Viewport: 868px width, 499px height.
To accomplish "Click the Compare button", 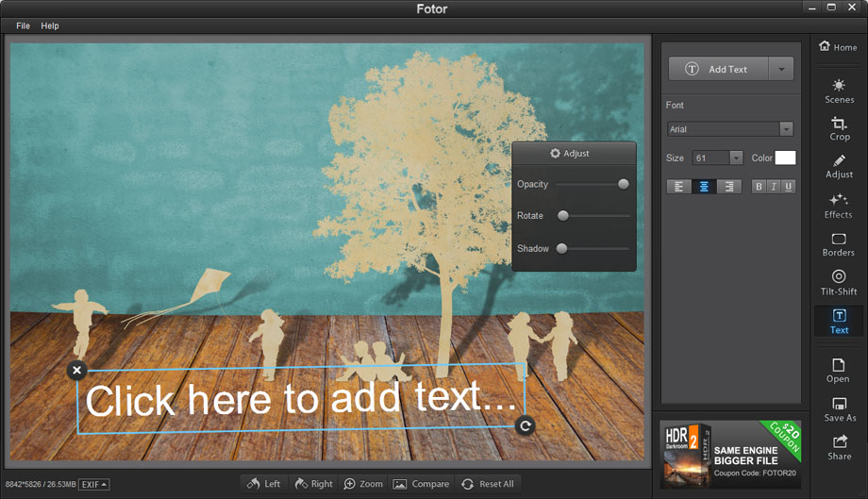I will click(x=421, y=484).
